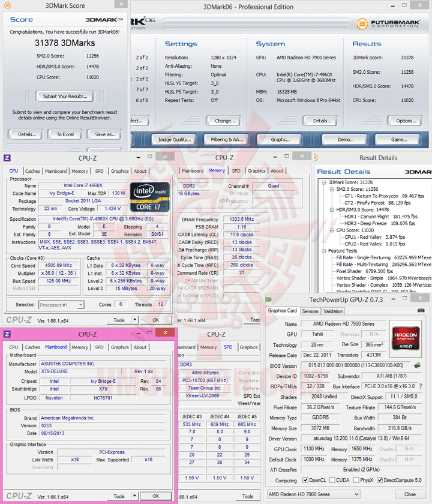The width and height of the screenshot is (432, 504).
Task: Collapse the SM2.0 Score: 11256 tree node
Action: pos(332,190)
